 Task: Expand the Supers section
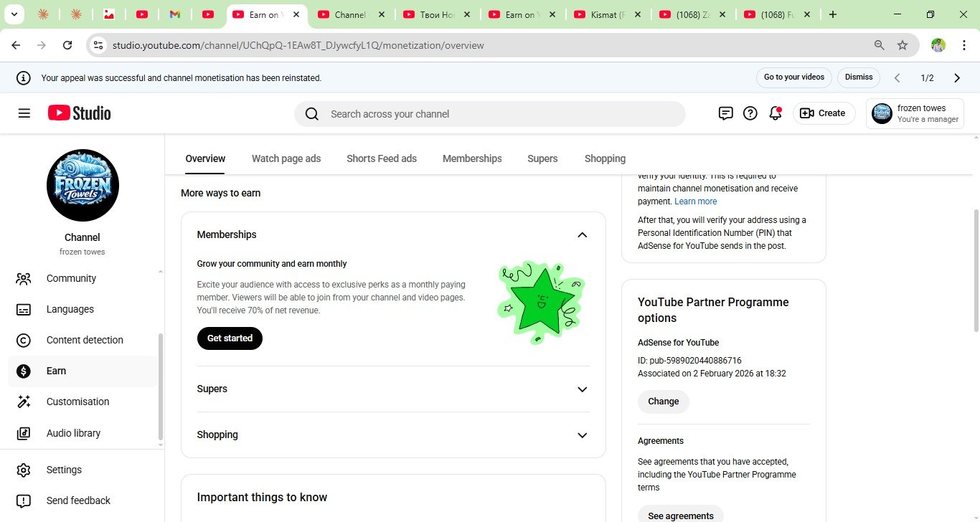coord(582,389)
